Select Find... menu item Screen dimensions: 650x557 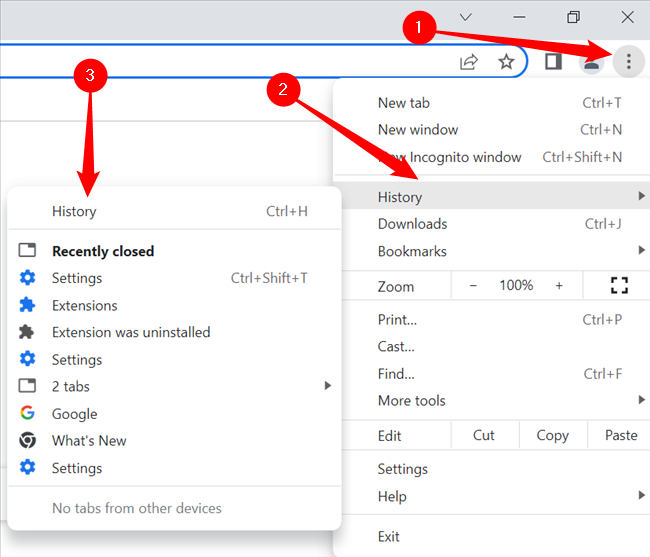(x=492, y=374)
